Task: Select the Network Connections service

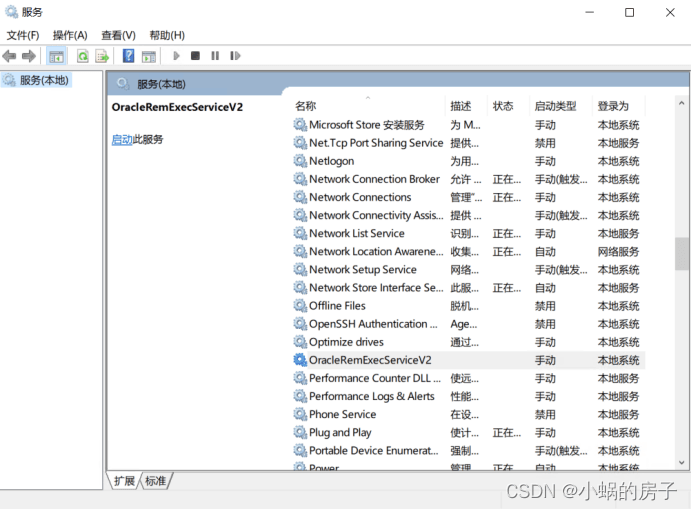Action: 468,197
